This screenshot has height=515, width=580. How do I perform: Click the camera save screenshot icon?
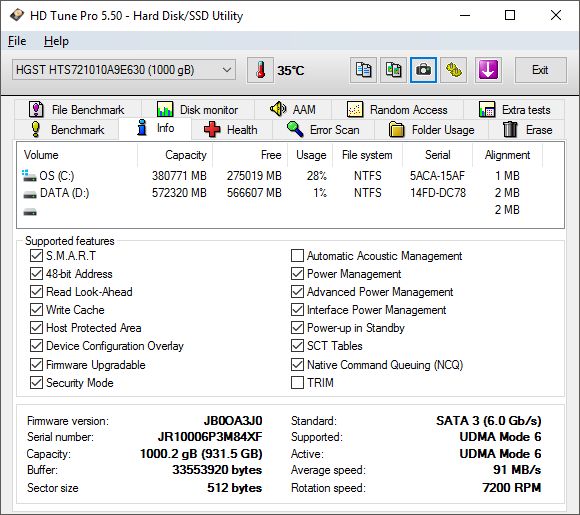423,70
